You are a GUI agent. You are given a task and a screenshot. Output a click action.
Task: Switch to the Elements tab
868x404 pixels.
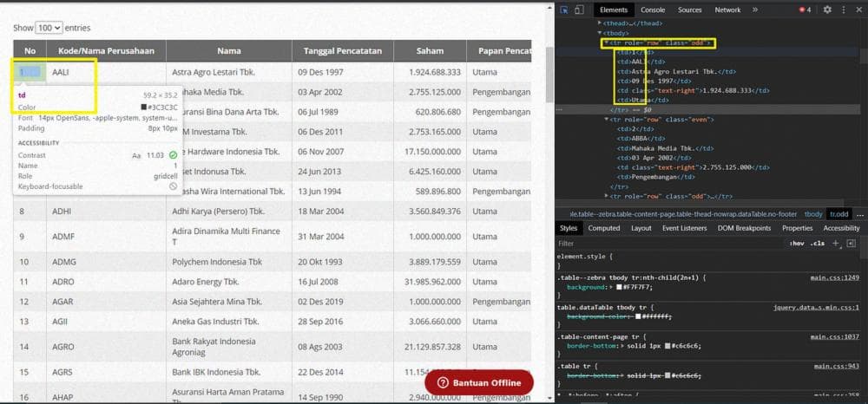coord(614,10)
